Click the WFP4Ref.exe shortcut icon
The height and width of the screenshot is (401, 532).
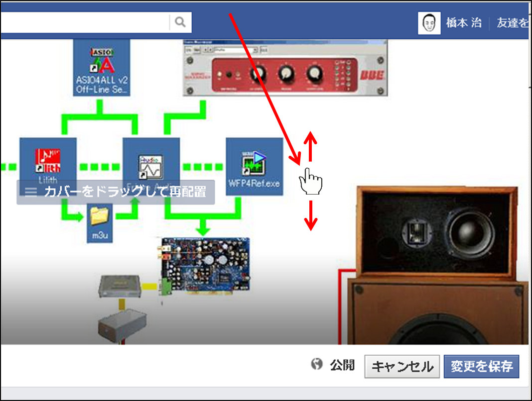254,164
